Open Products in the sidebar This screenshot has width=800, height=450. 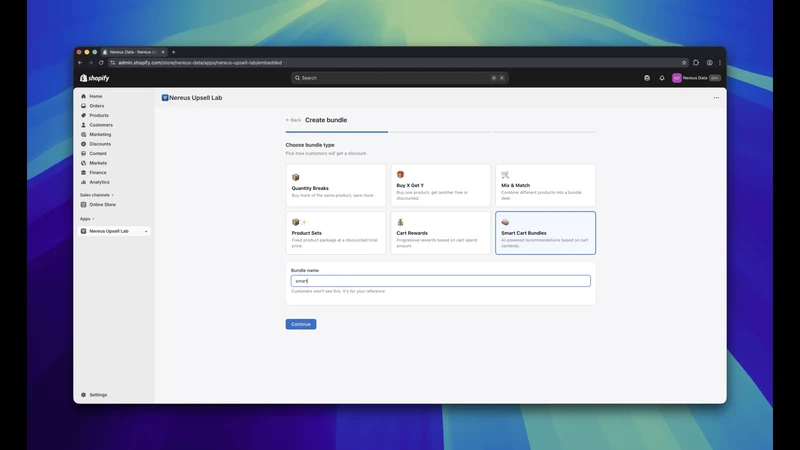(98, 115)
